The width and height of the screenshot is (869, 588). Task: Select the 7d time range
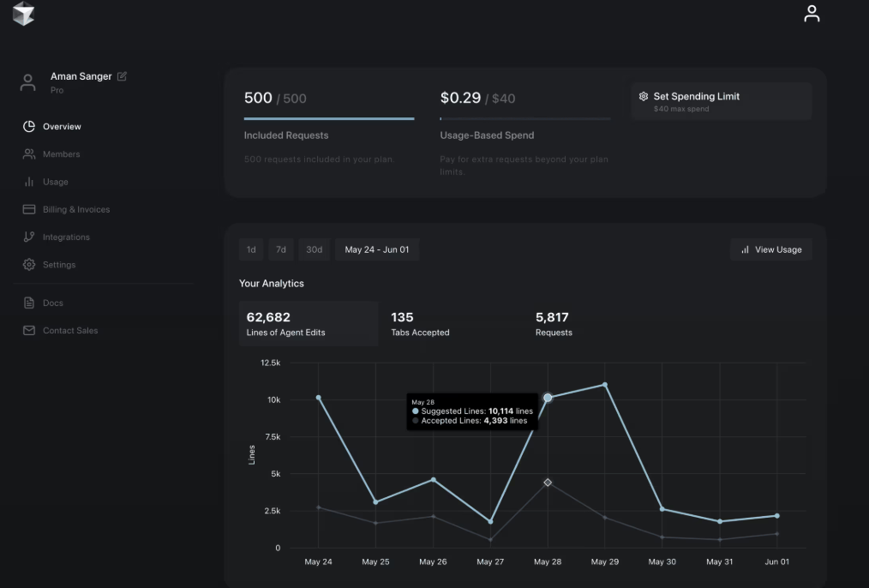[x=280, y=249]
